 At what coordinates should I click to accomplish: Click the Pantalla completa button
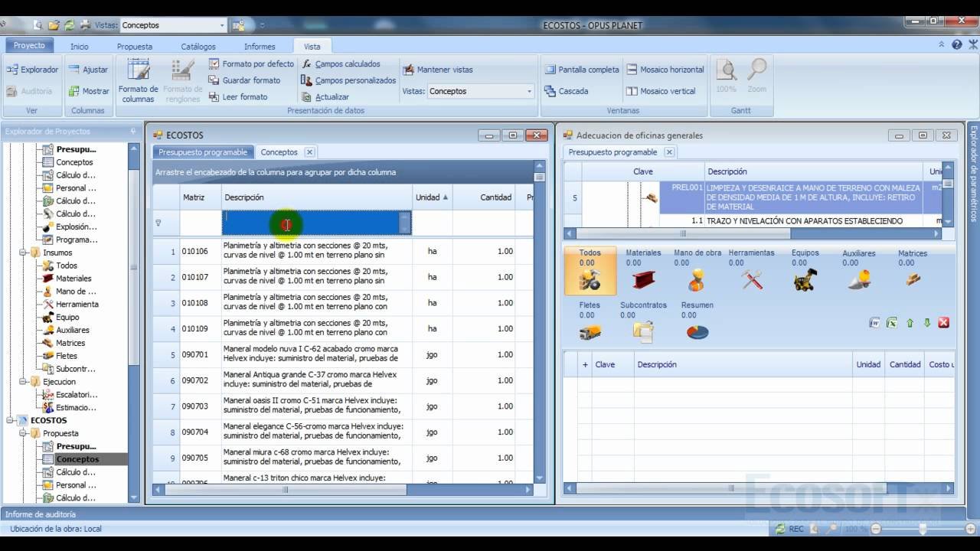coord(583,69)
